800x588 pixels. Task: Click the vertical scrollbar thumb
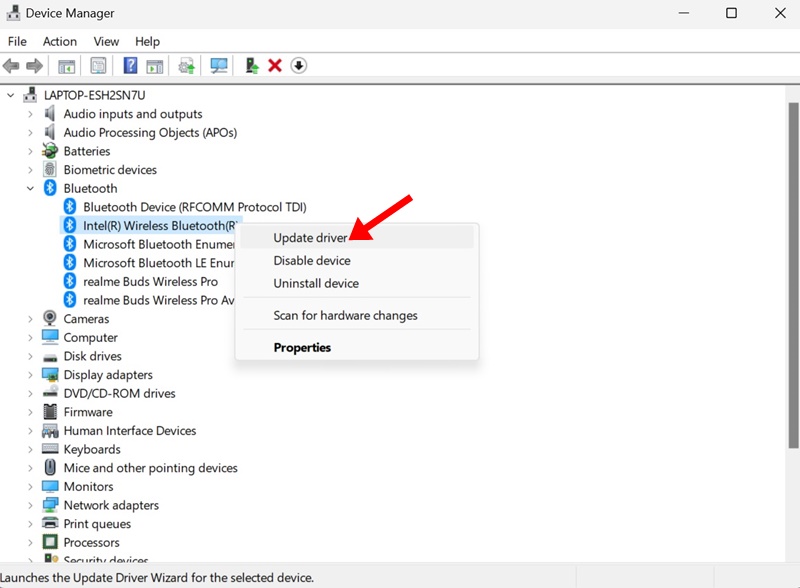(x=793, y=276)
